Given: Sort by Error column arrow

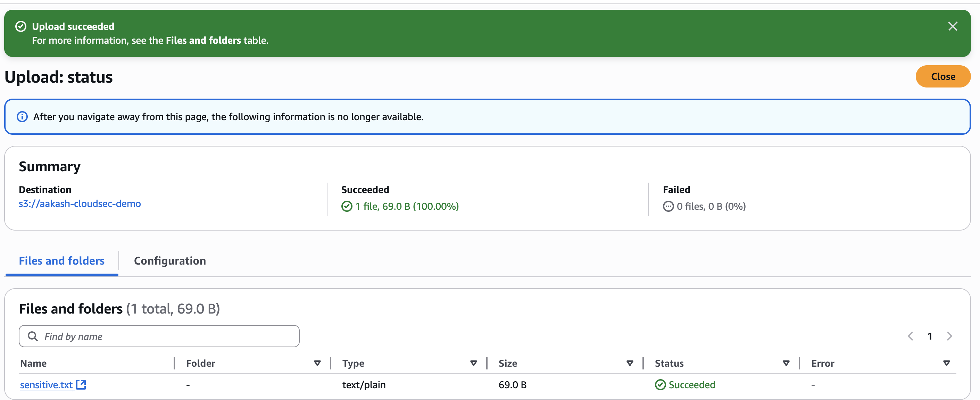Looking at the screenshot, I should click(947, 363).
